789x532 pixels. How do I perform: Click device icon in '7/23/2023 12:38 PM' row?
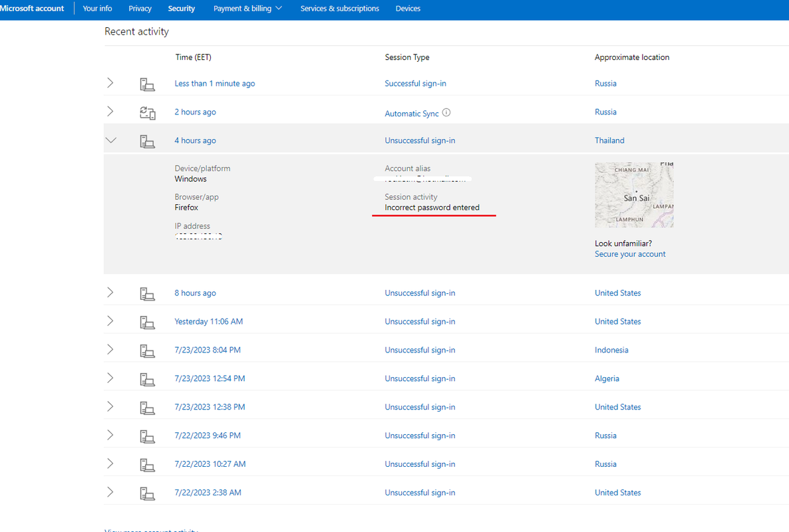click(147, 407)
